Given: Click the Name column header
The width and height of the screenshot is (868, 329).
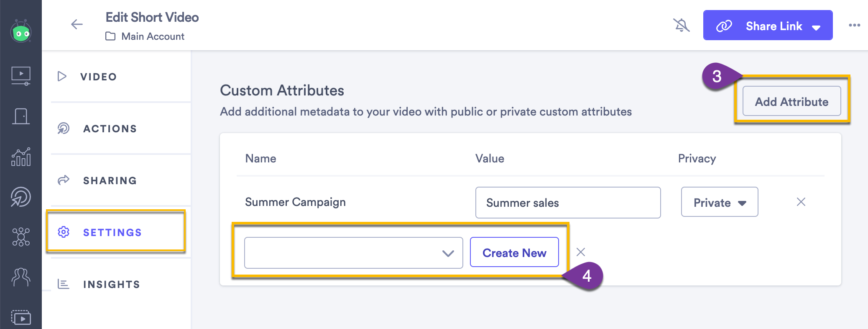Looking at the screenshot, I should point(260,158).
